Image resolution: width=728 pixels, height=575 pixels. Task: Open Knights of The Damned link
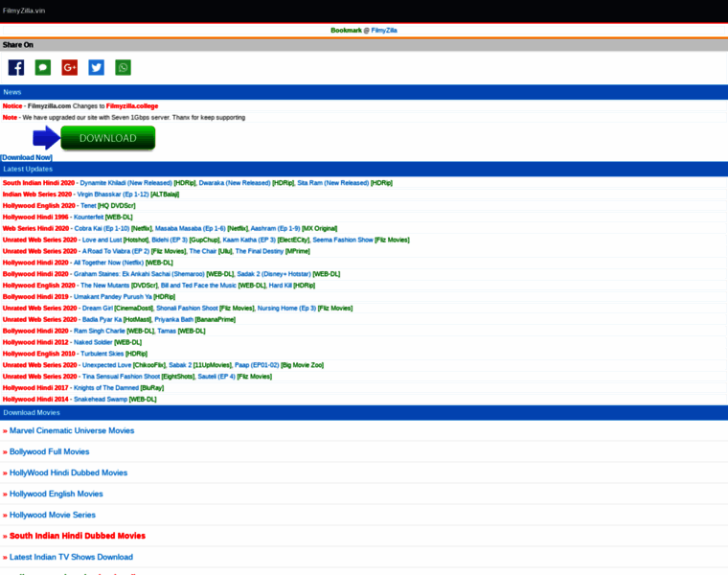tap(106, 388)
